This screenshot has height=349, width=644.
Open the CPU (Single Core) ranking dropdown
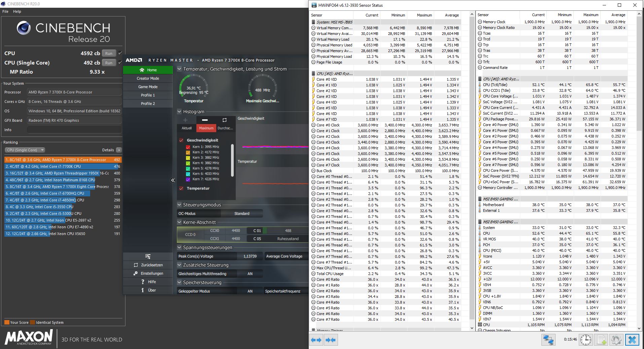(x=25, y=150)
